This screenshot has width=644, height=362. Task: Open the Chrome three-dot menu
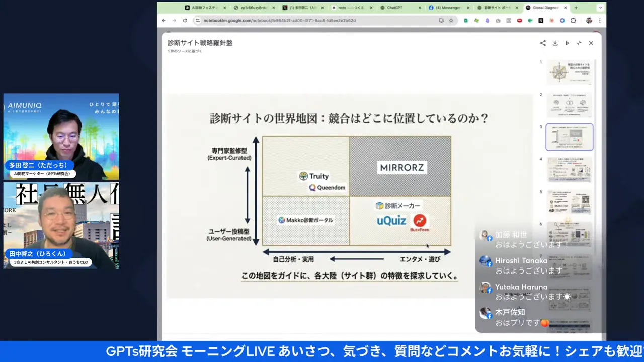pos(600,20)
